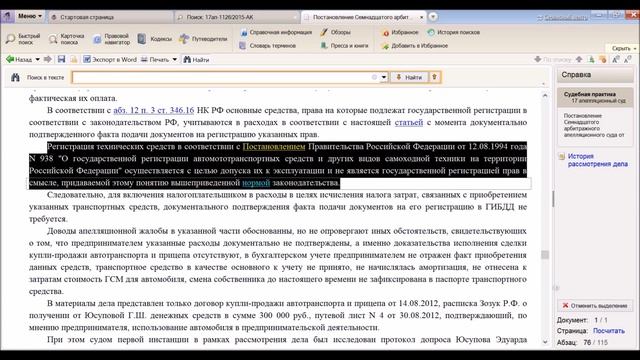Click the up arrow beside По списку

pos(579,60)
